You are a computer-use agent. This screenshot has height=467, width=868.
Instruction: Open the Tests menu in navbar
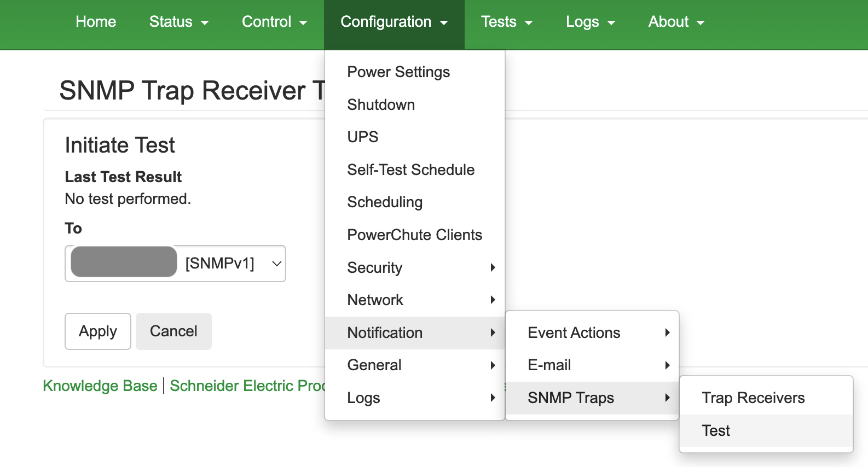(506, 22)
